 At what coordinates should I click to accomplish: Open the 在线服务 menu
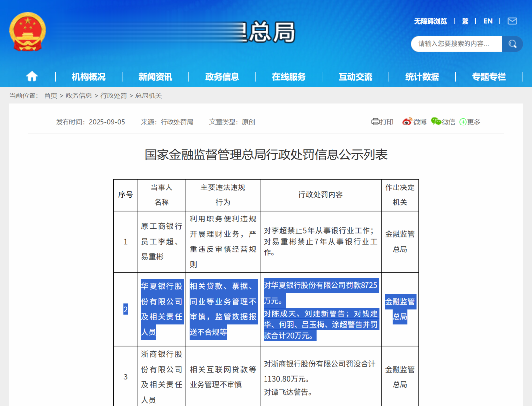pyautogui.click(x=289, y=77)
